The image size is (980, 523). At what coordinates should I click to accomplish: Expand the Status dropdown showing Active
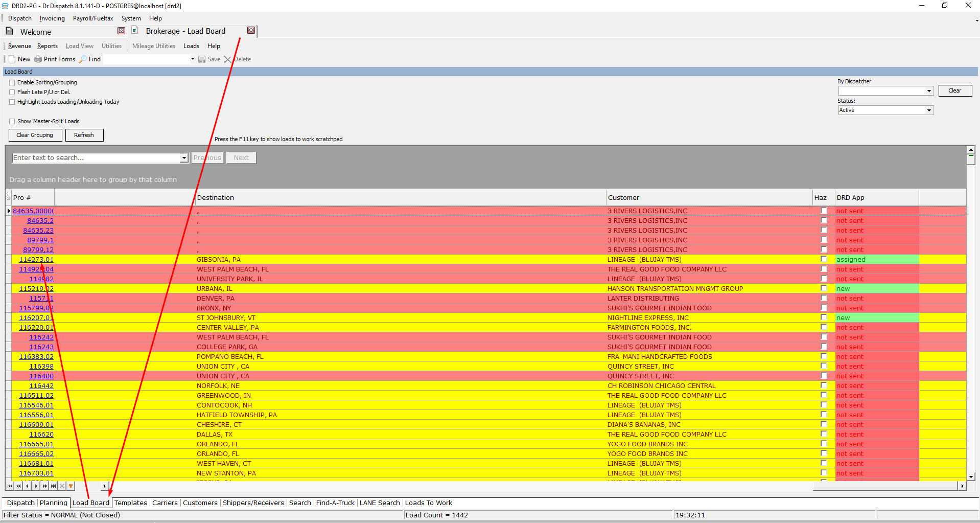(928, 110)
